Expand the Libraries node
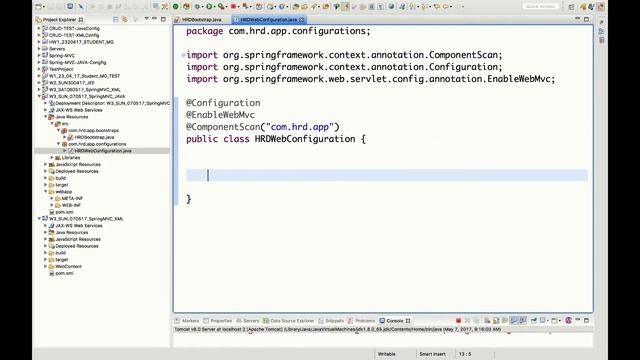Viewport: 640px width, 360px height. point(52,158)
